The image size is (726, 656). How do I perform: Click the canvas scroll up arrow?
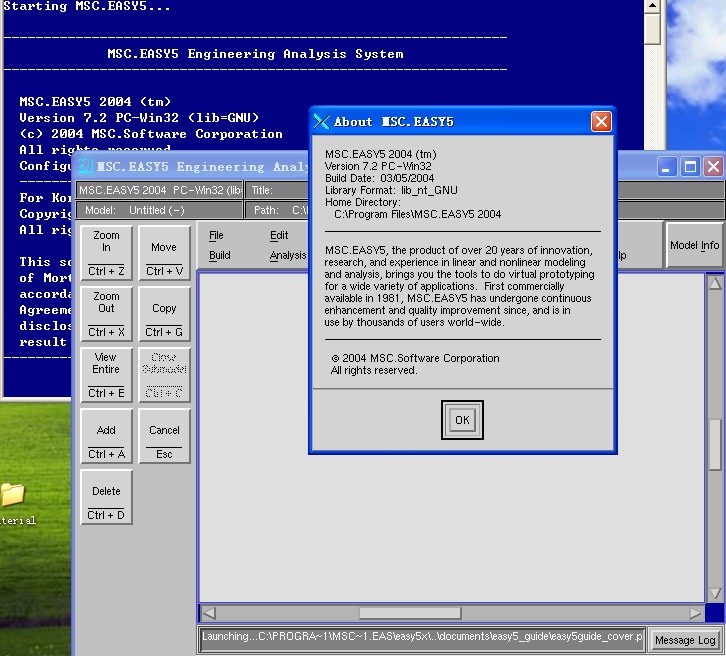(715, 283)
